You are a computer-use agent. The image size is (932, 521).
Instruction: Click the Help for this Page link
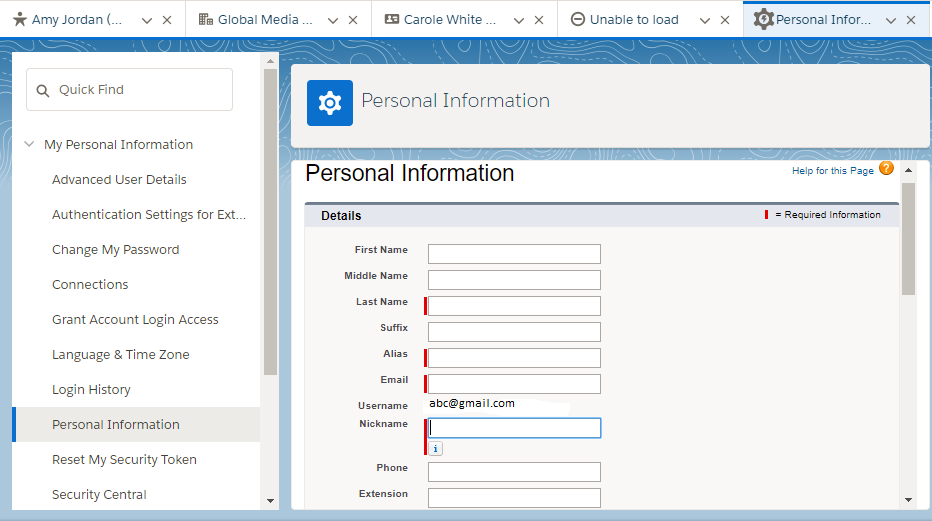point(833,170)
